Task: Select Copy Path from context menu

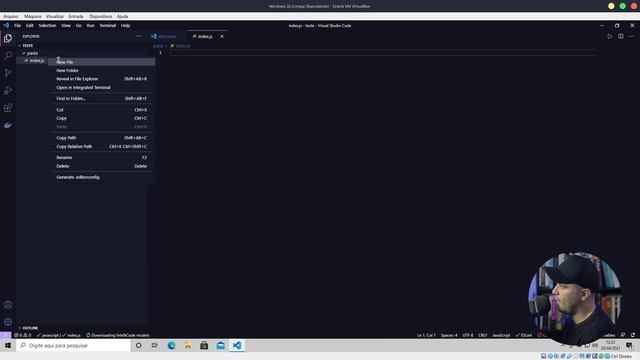Action: pos(102,138)
